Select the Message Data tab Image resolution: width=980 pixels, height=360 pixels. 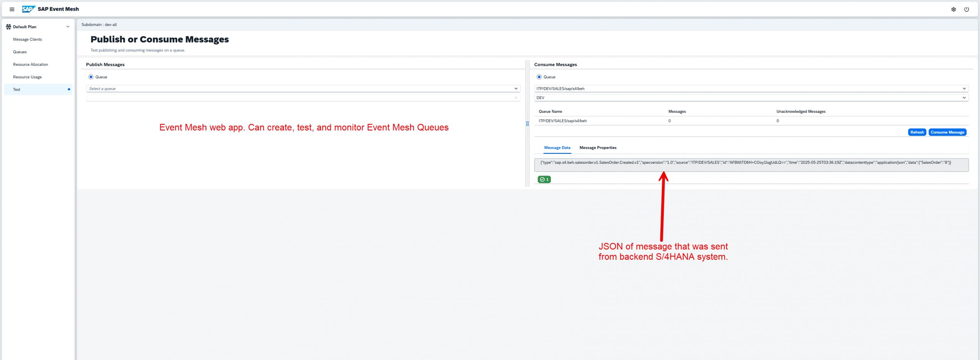(x=557, y=148)
